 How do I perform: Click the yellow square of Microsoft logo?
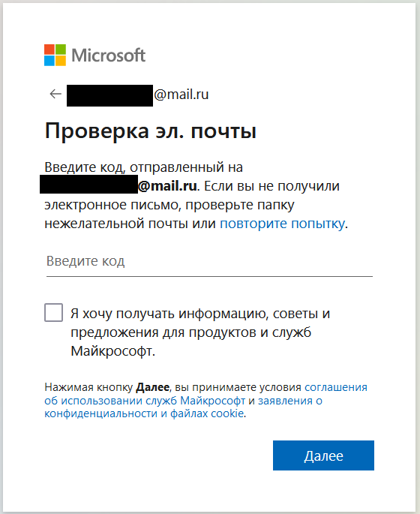(x=61, y=61)
